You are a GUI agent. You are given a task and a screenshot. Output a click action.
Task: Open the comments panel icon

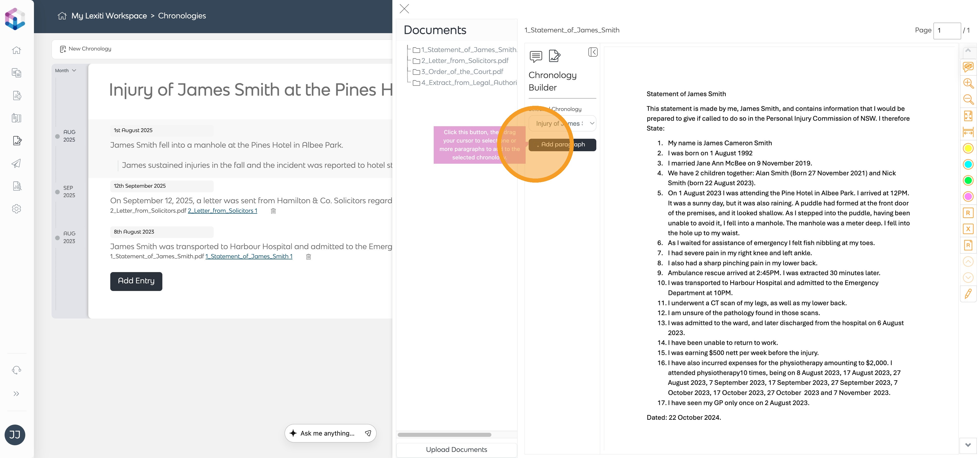tap(536, 56)
